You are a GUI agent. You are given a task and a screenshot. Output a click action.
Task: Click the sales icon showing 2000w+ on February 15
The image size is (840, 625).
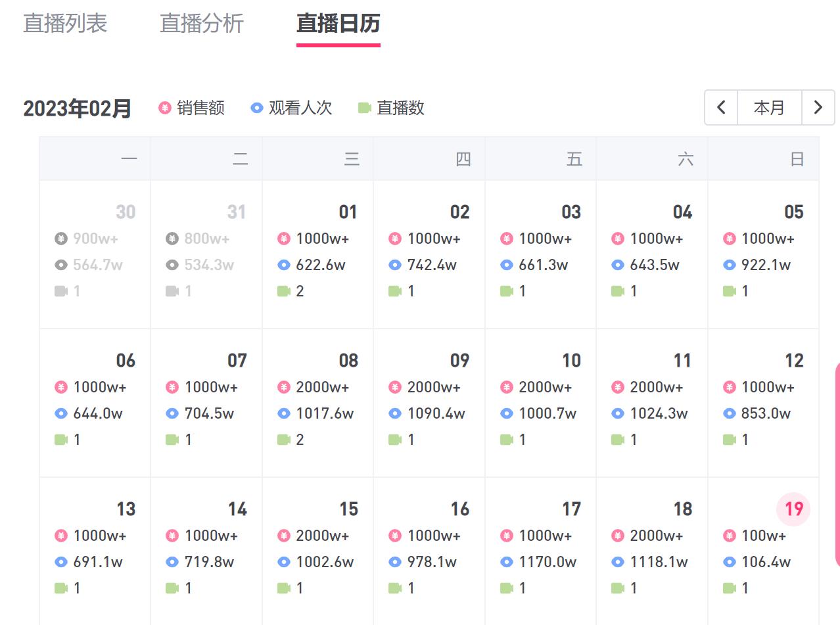284,536
